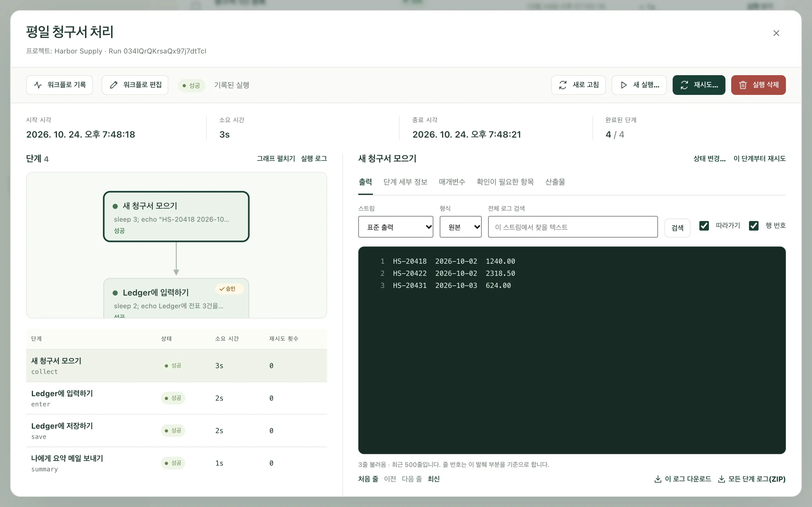The image size is (812, 507).
Task: Click the pencil icon in 워크플로 편집
Action: point(114,85)
